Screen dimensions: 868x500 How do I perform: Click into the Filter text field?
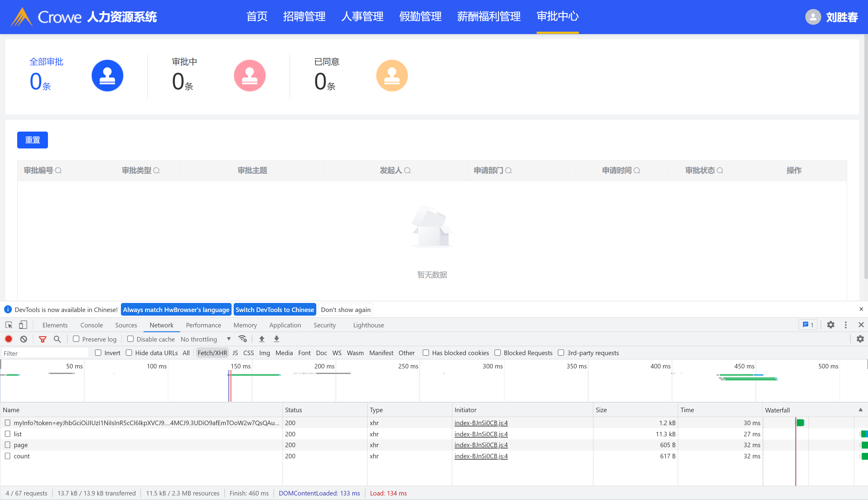coord(45,353)
